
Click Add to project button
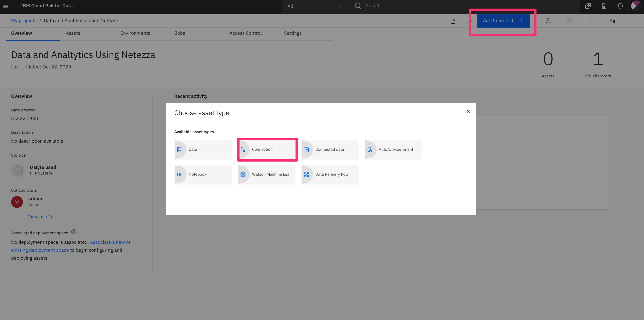coord(503,21)
